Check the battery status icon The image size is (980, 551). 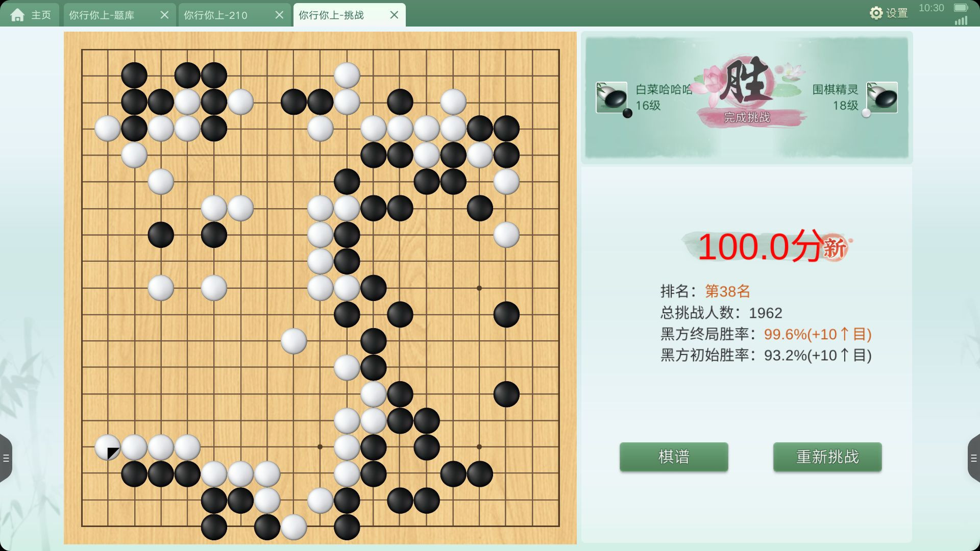[961, 8]
